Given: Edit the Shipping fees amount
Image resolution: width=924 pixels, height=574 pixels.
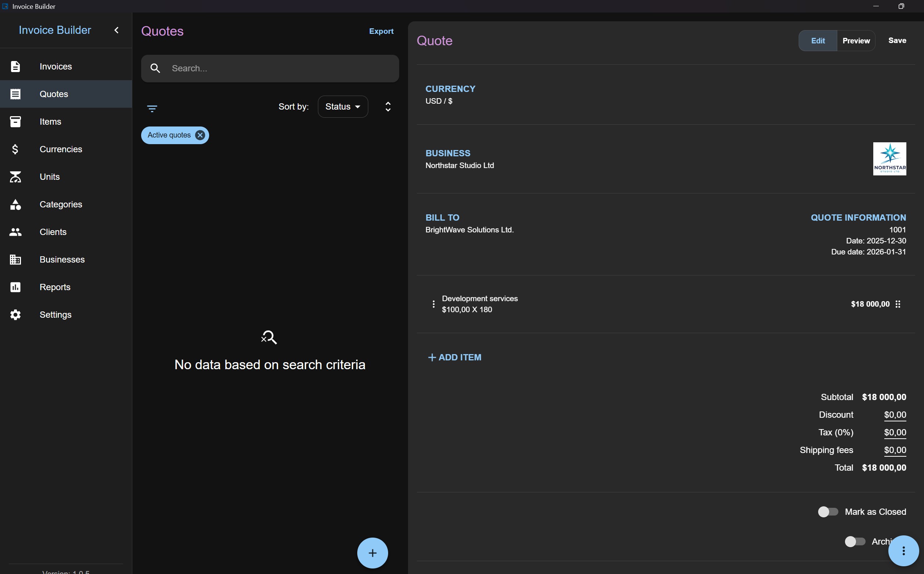Looking at the screenshot, I should [x=895, y=450].
